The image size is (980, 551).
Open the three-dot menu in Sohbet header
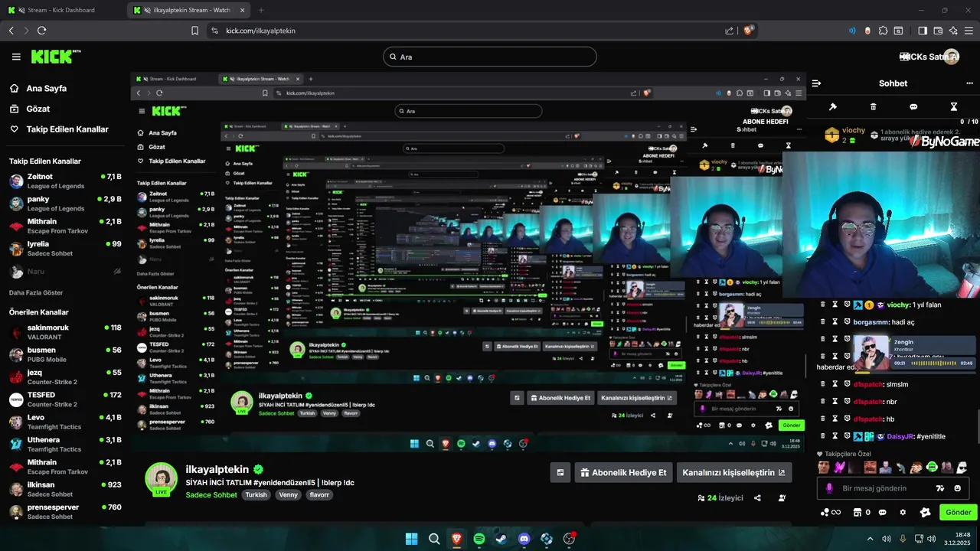click(x=969, y=83)
